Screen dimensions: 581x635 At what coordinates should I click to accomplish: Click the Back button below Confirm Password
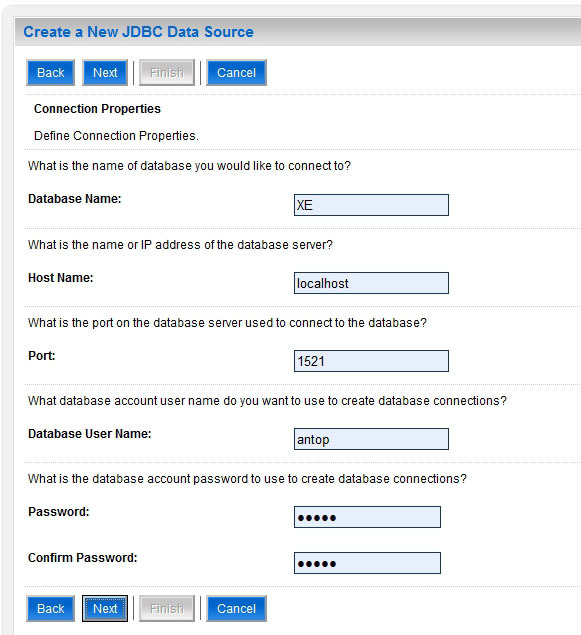[x=51, y=608]
